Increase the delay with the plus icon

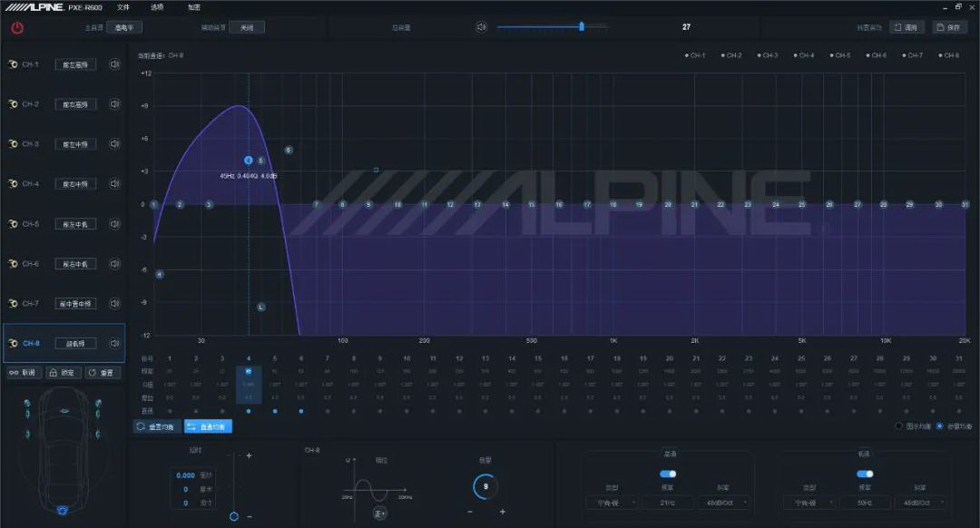249,455
